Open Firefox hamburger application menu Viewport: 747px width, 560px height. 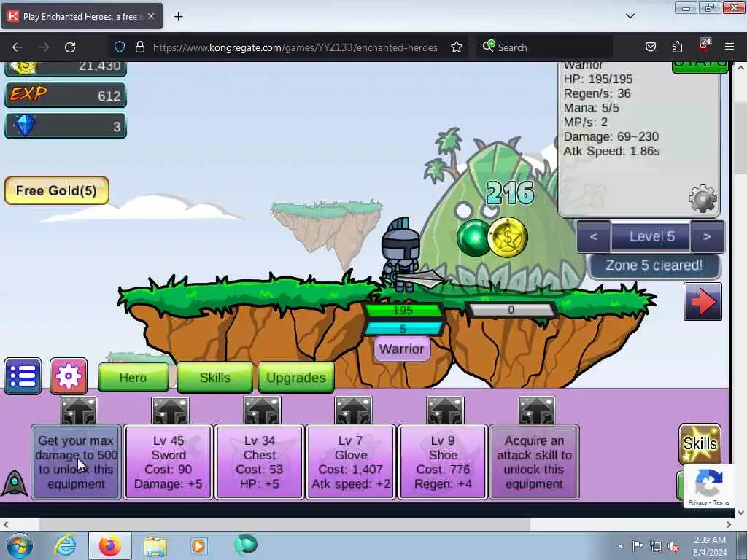tap(729, 47)
